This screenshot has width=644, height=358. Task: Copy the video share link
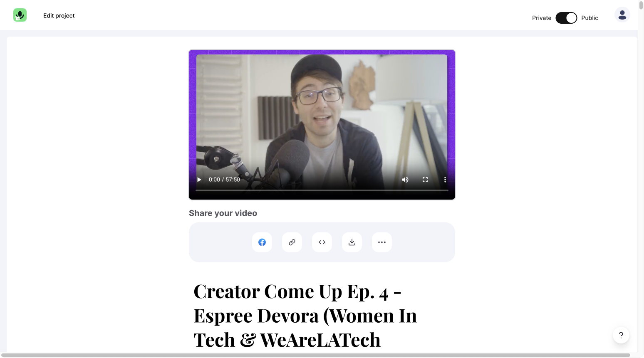(292, 242)
